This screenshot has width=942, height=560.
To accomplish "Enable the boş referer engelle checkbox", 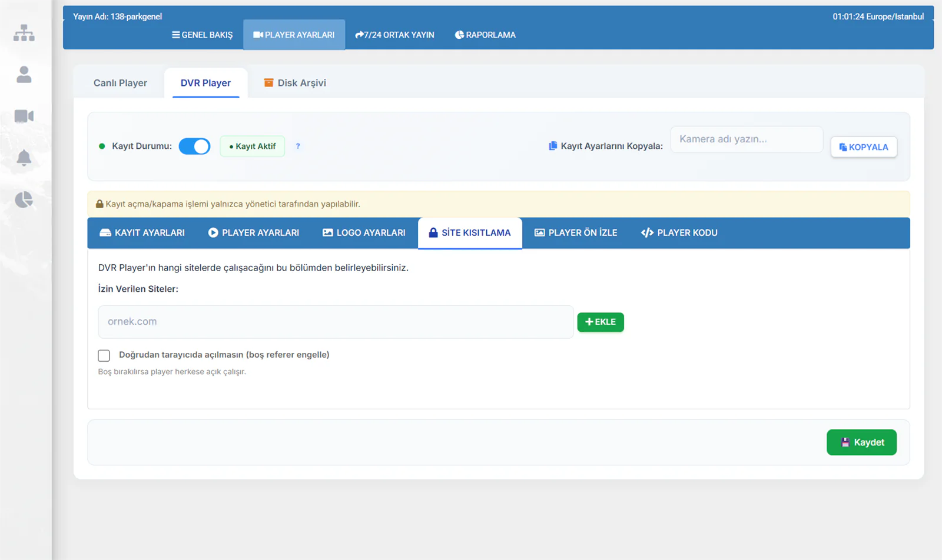I will [x=104, y=355].
